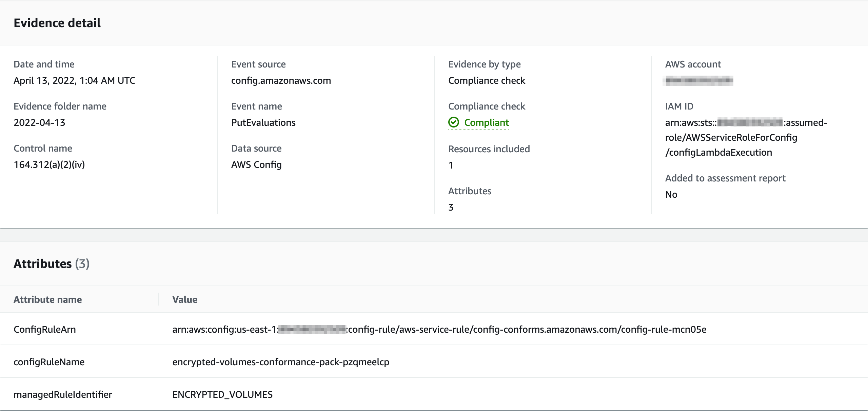Click the blurred AWS account number
This screenshot has height=411, width=868.
pyautogui.click(x=699, y=81)
